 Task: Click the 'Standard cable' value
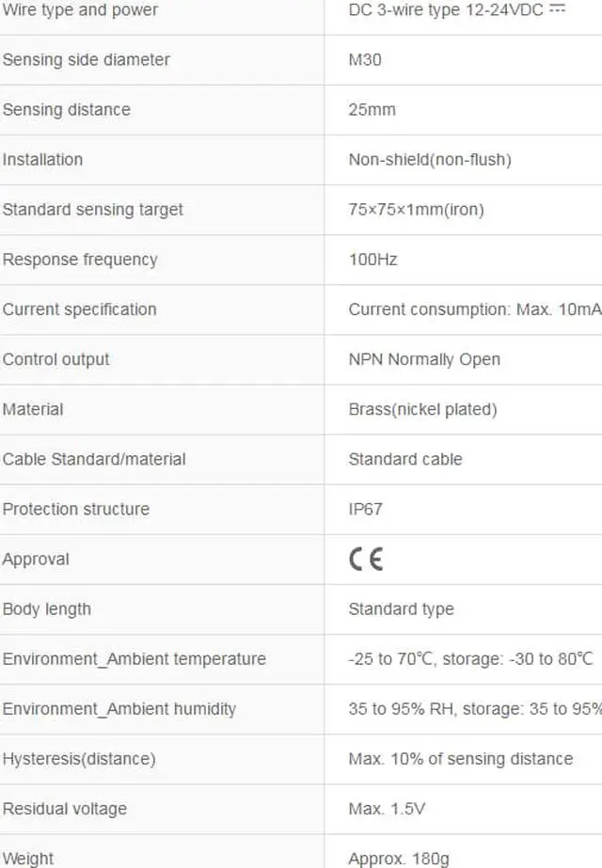tap(405, 459)
